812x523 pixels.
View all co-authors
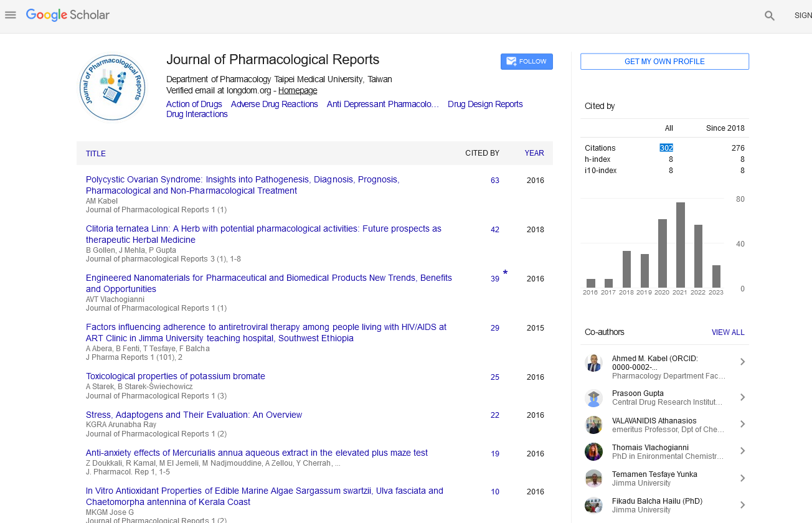click(x=728, y=332)
